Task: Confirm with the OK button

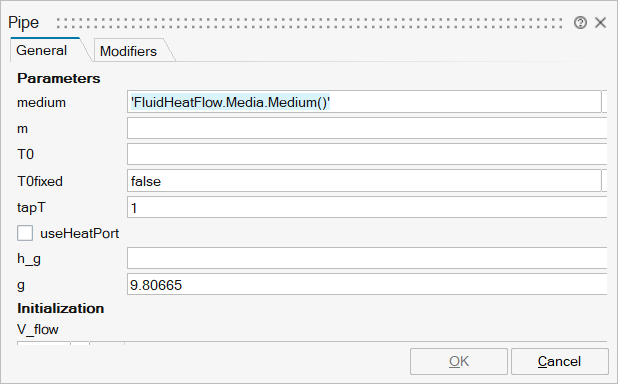Action: point(459,361)
